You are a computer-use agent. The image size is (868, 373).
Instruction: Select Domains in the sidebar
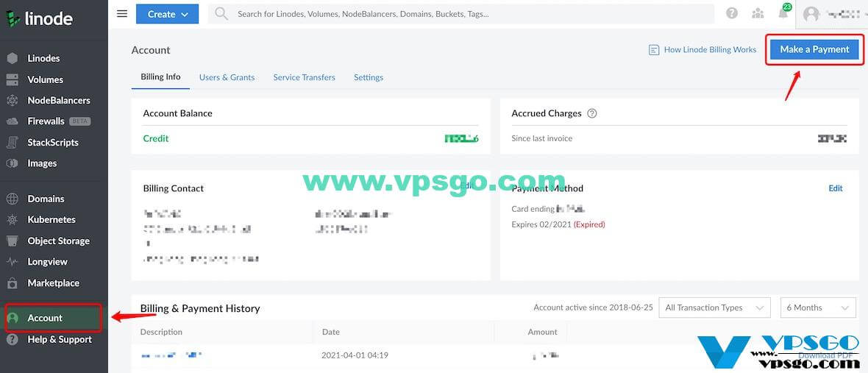(46, 199)
